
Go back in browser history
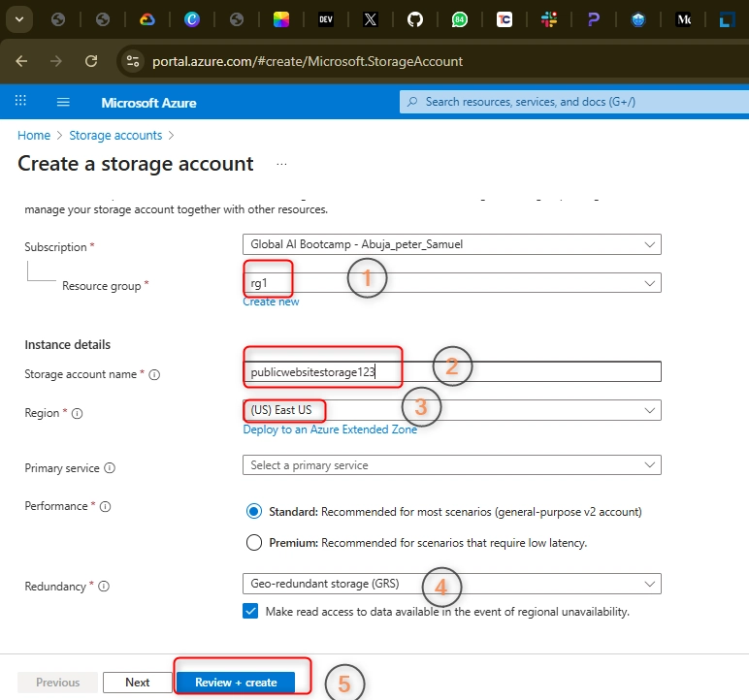[x=21, y=61]
